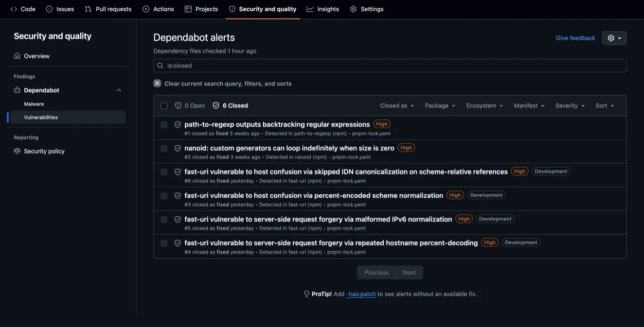644x327 pixels.
Task: Open the Actions tab
Action: click(x=158, y=9)
